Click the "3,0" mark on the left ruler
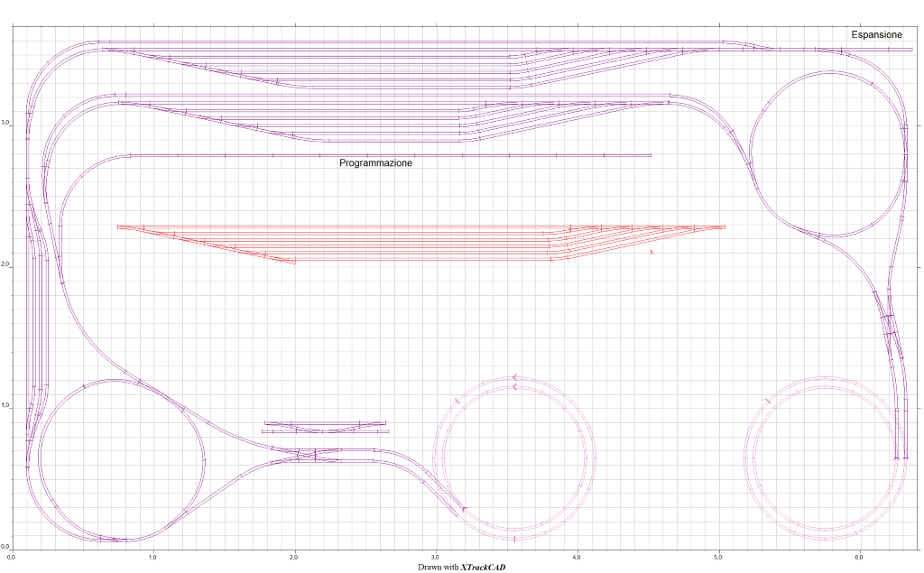Screen dimensions: 924x573 pyautogui.click(x=5, y=124)
